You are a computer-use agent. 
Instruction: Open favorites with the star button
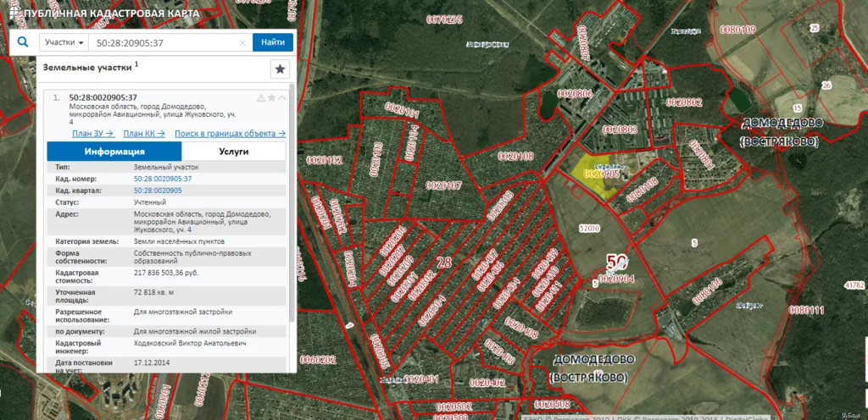[280, 69]
